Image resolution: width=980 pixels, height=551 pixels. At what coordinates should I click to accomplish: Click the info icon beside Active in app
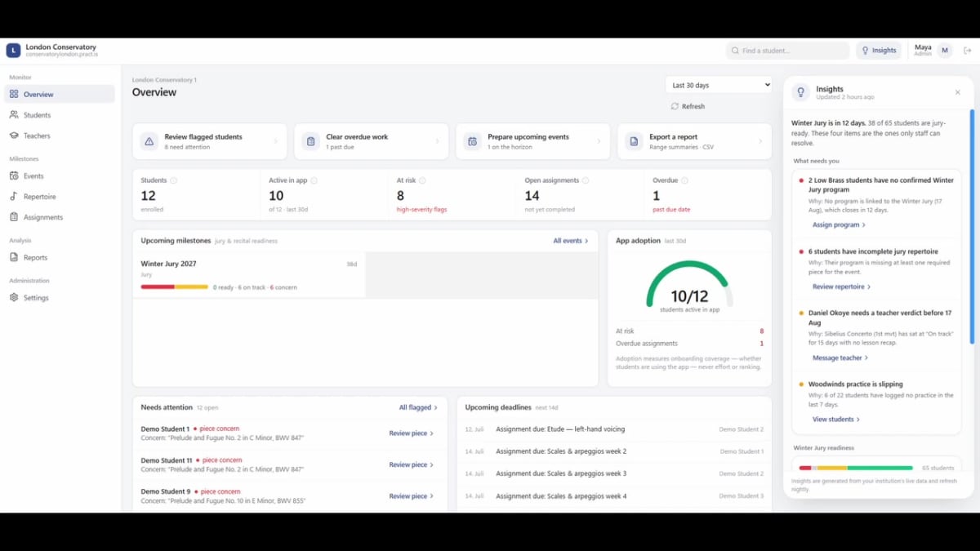[314, 180]
